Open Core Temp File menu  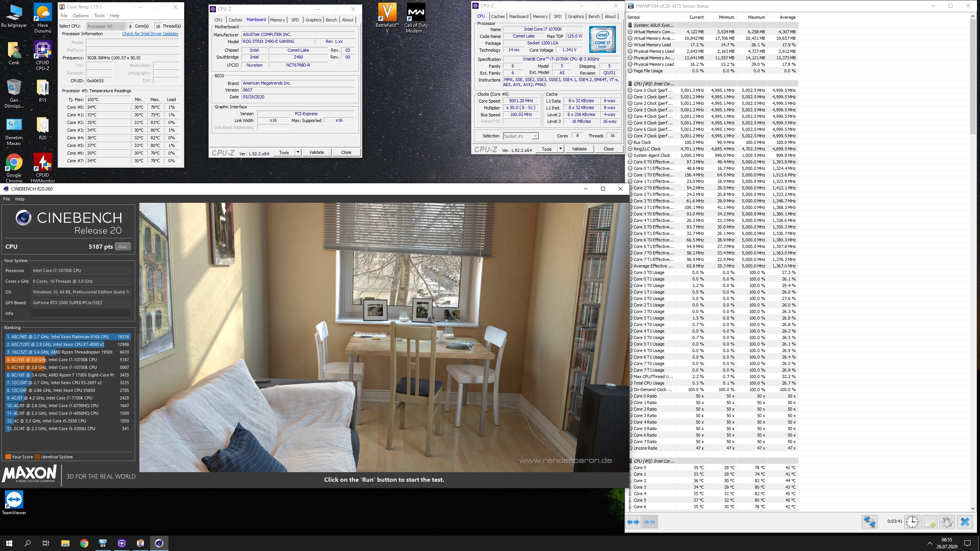pos(64,16)
